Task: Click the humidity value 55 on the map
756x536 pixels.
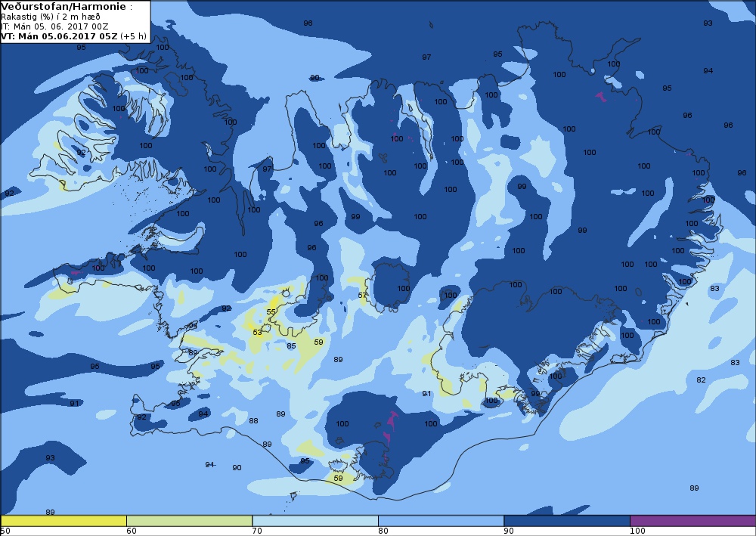Action: coord(271,312)
